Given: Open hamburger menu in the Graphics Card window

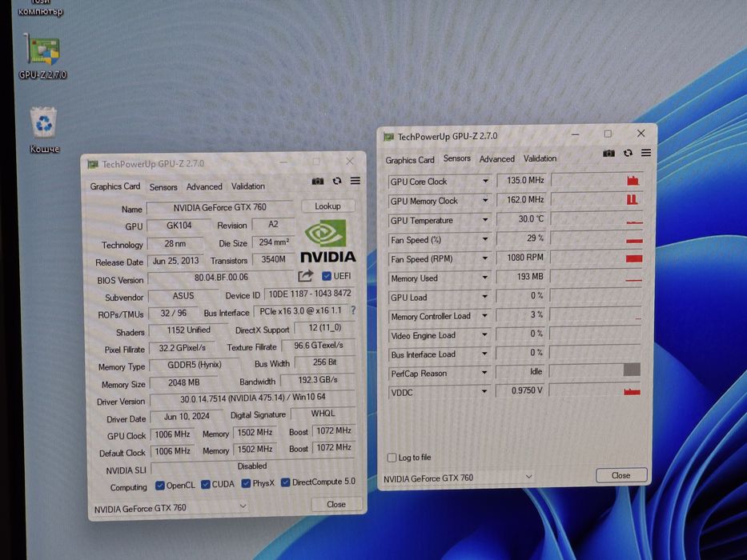Looking at the screenshot, I should (x=355, y=181).
